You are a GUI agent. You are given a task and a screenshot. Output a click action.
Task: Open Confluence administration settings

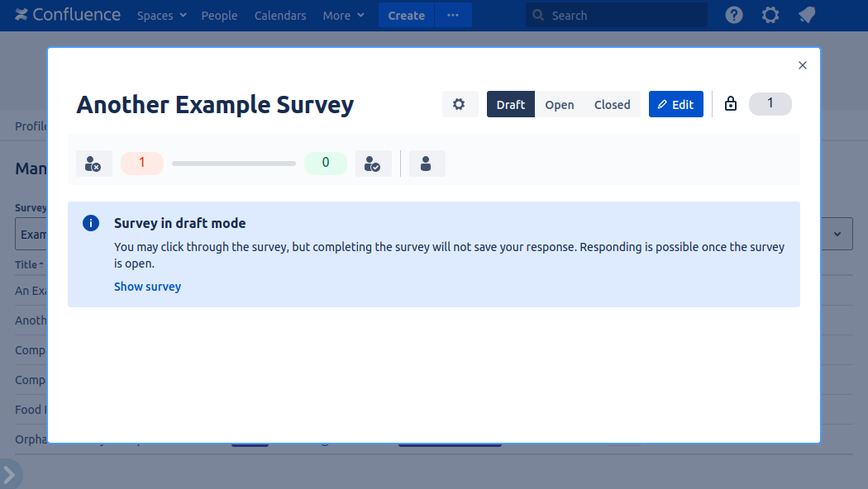tap(770, 15)
